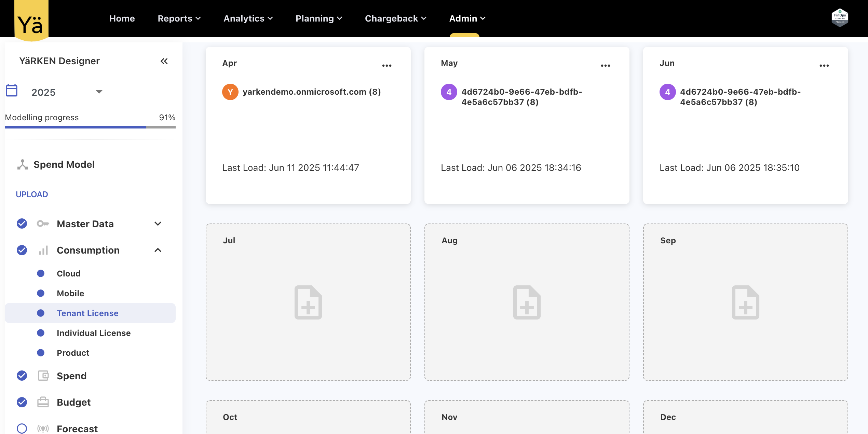Open the Apr card three-dot menu
The width and height of the screenshot is (868, 434).
386,65
